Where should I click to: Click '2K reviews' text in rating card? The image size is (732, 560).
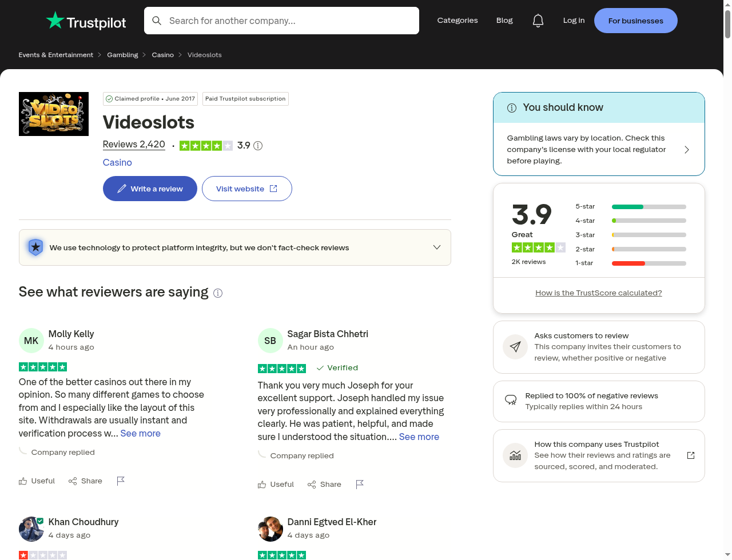tap(528, 262)
